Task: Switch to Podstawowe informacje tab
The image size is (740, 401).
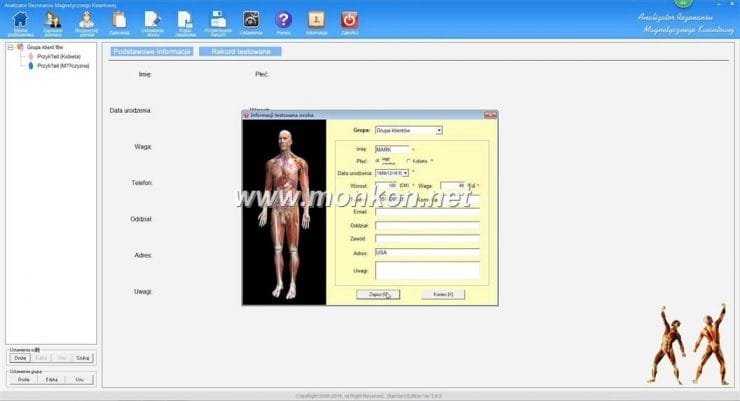Action: (152, 51)
